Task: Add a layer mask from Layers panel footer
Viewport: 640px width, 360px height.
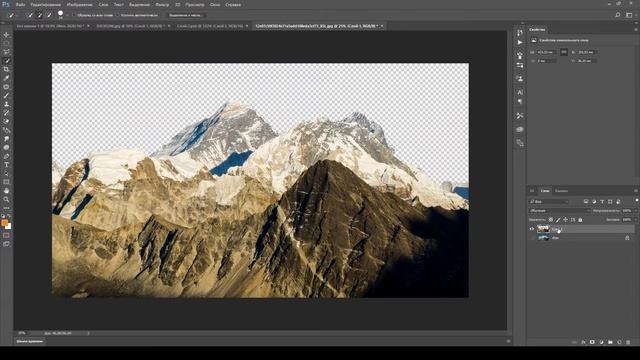Action: pyautogui.click(x=592, y=342)
